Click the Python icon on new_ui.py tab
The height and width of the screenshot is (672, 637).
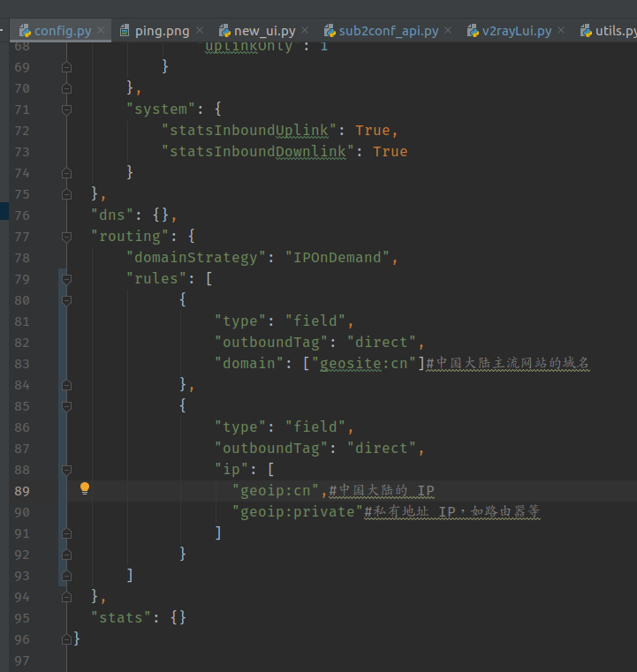tap(224, 30)
